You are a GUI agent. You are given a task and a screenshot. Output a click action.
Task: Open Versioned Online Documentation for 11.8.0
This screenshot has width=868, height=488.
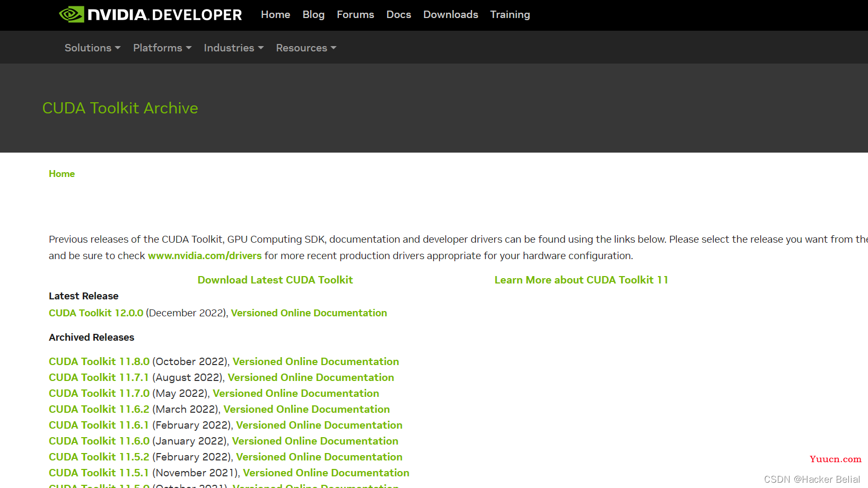(x=315, y=361)
